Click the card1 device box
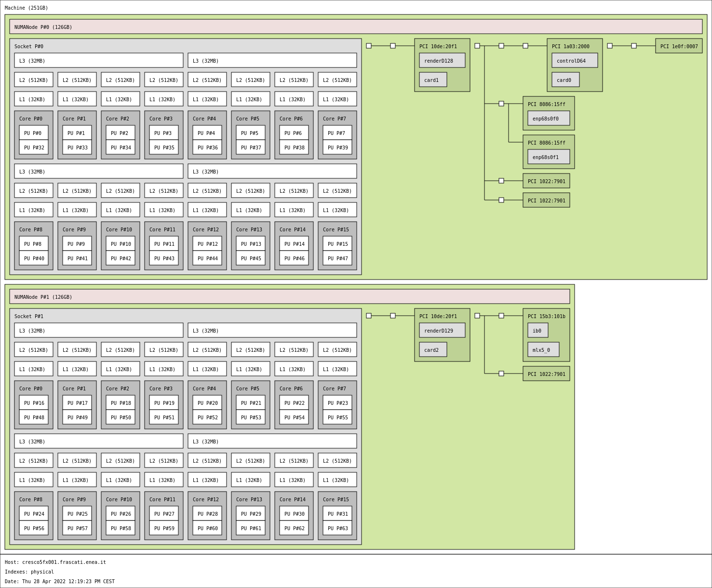 coord(433,80)
